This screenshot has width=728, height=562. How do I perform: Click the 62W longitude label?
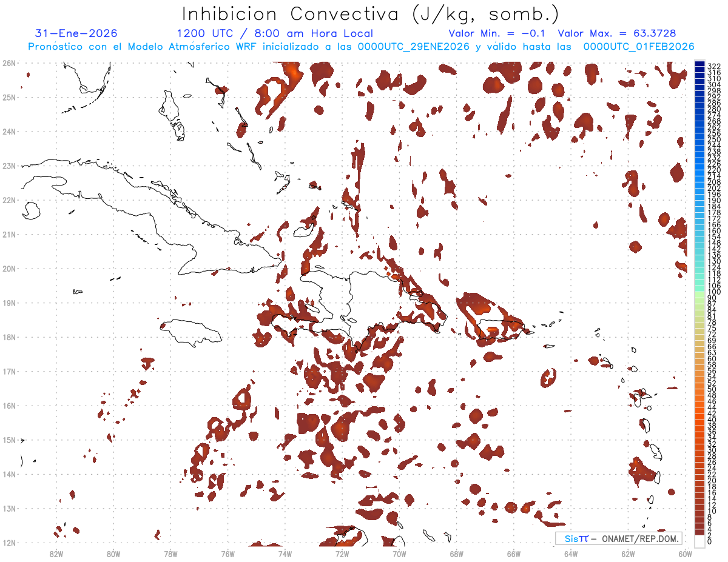[x=628, y=554]
